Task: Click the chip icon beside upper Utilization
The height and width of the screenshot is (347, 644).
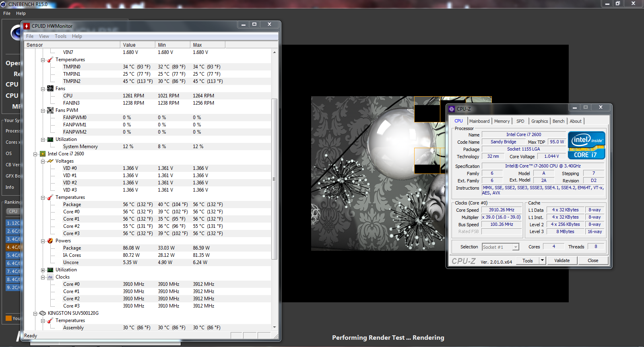Action: (50, 139)
